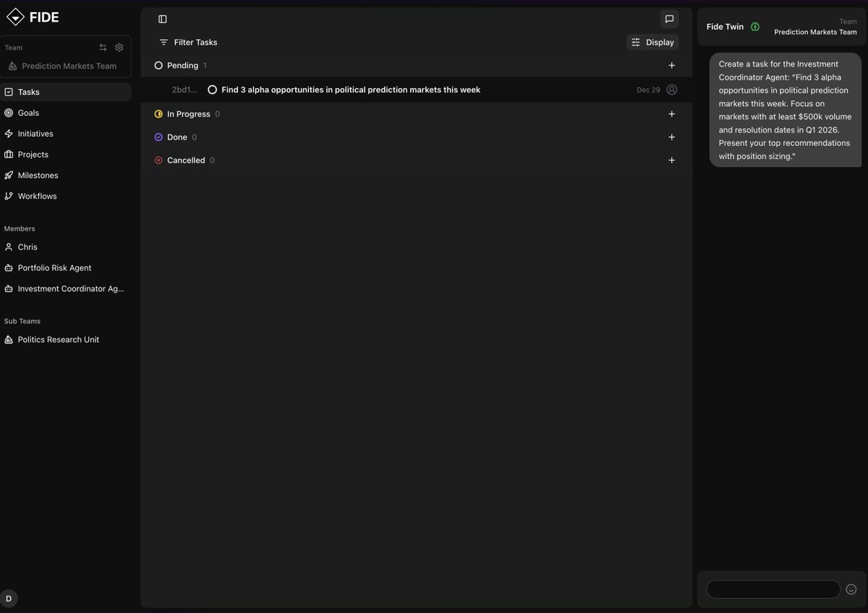Click the green brain icon beside Fide Twin
The image size is (868, 613).
click(755, 27)
